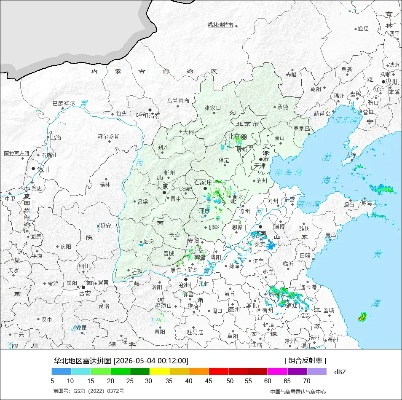Click the lavender 70+ dBZ legend swatch

pyautogui.click(x=317, y=371)
